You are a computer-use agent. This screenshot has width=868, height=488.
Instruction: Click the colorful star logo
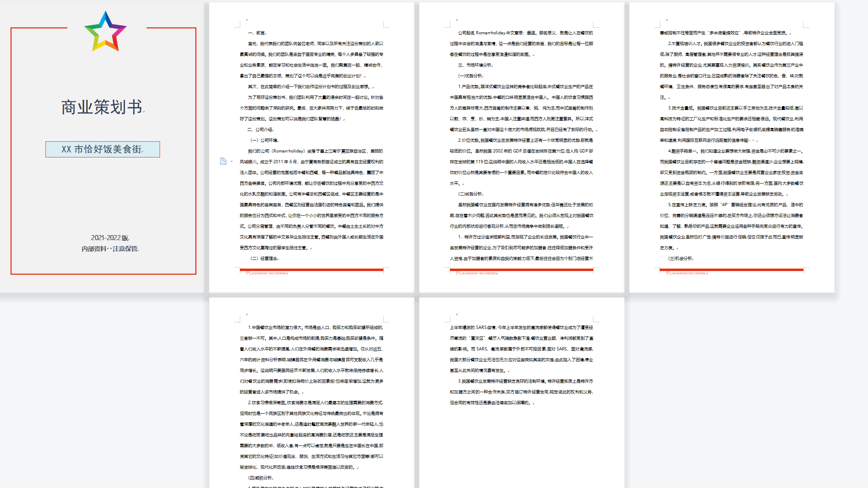coord(105,32)
